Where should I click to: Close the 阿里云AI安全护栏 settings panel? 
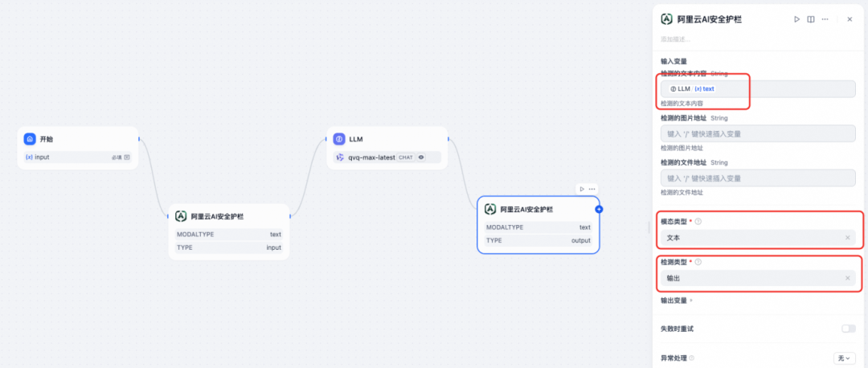coord(850,19)
